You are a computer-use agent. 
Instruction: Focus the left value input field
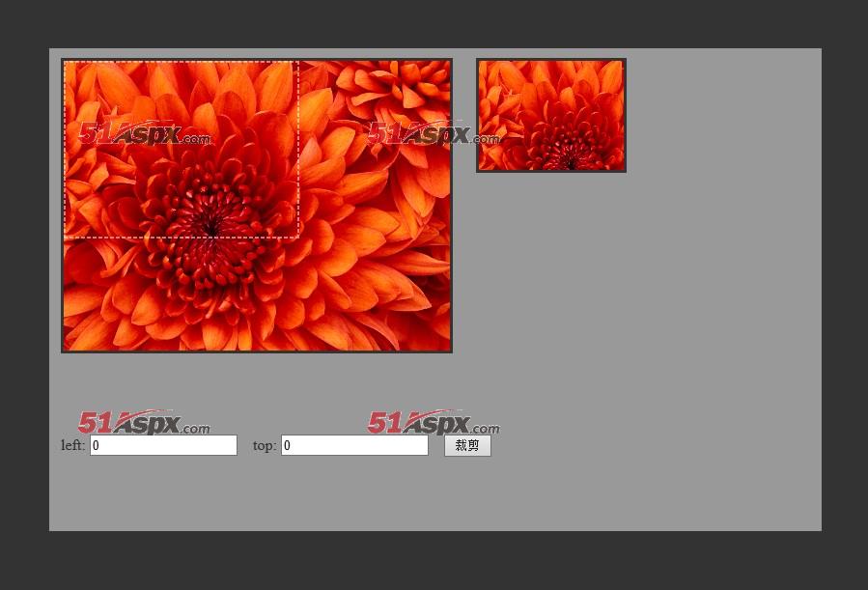click(x=163, y=445)
